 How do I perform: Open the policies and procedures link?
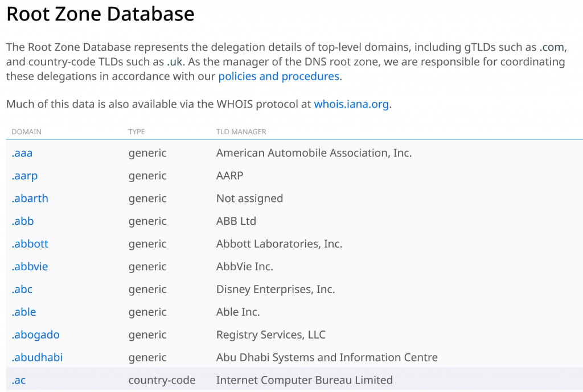(279, 77)
